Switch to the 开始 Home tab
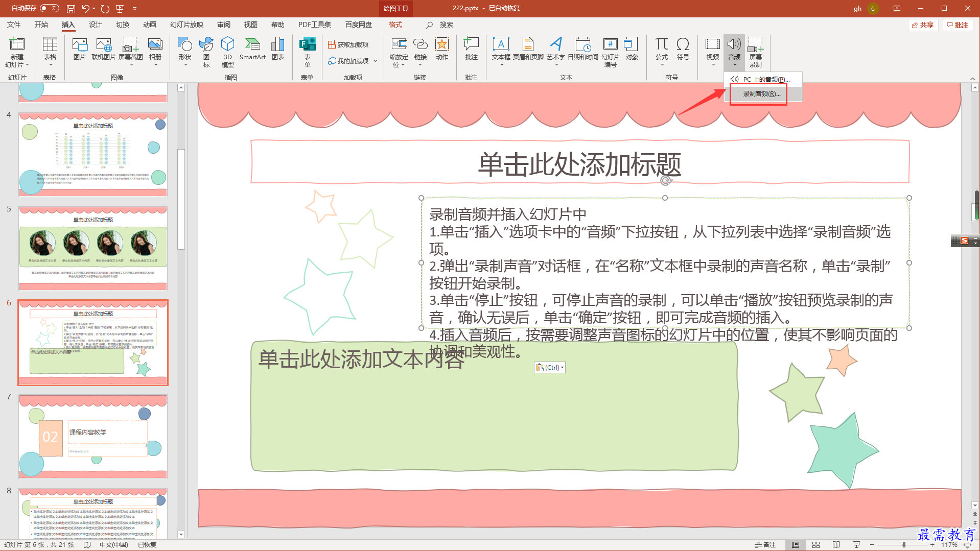The width and height of the screenshot is (980, 551). click(41, 25)
